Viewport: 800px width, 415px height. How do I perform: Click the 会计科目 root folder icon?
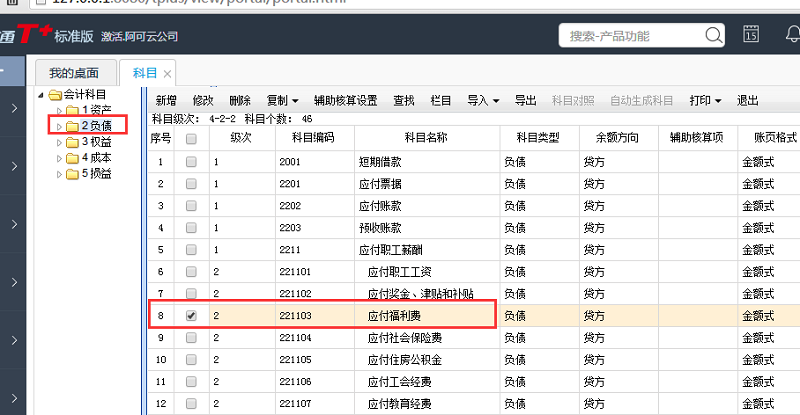[55, 95]
